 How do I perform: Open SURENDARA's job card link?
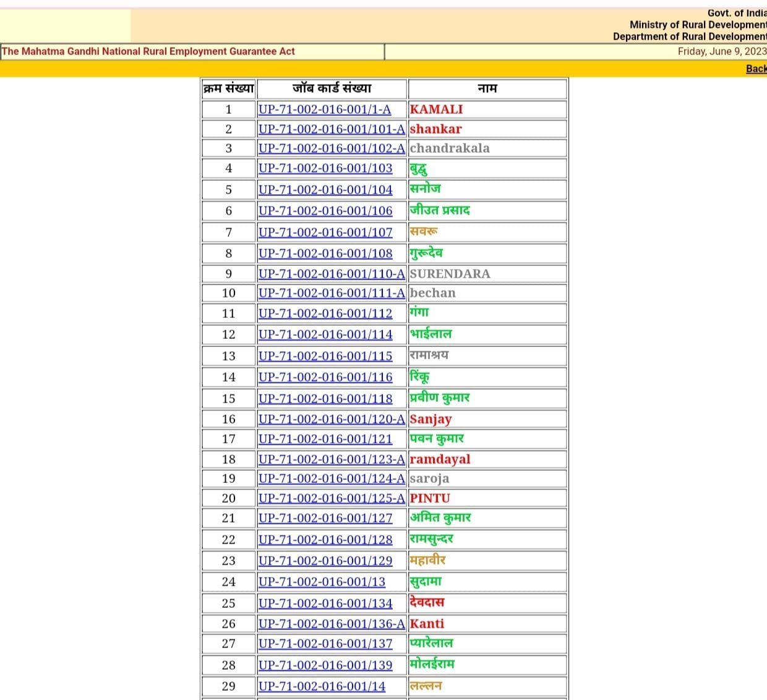(x=331, y=274)
